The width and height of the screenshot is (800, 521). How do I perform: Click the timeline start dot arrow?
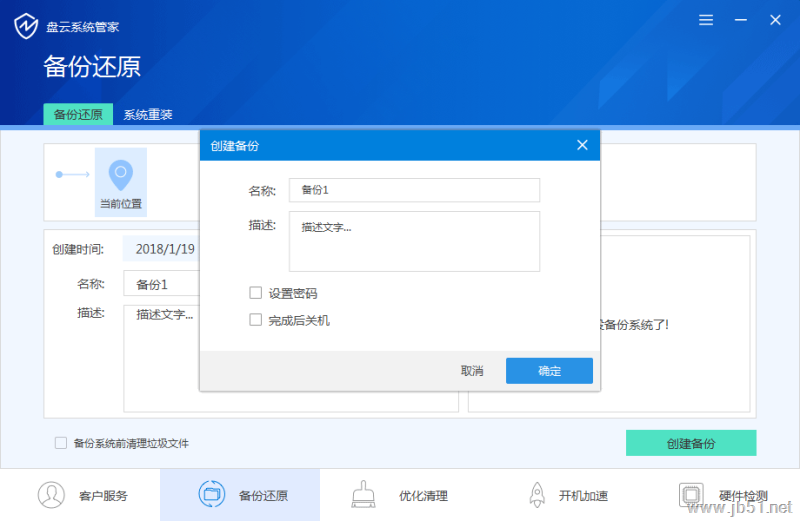pos(72,175)
